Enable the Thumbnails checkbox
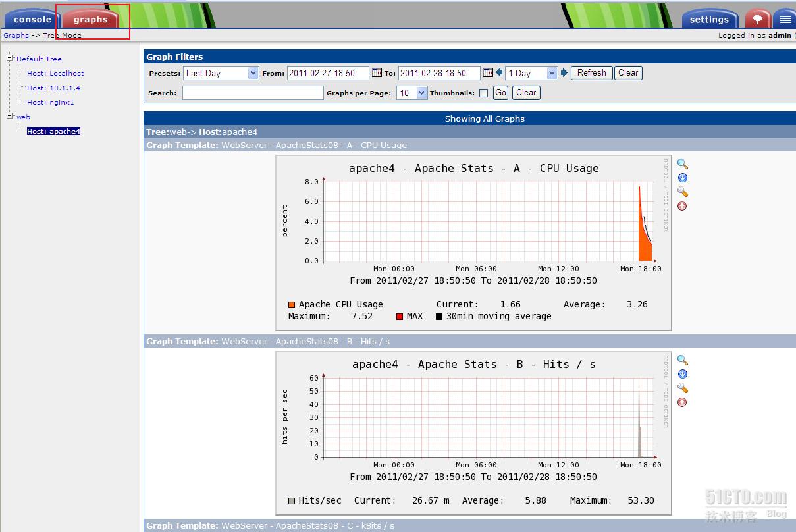This screenshot has height=532, width=796. 483,93
